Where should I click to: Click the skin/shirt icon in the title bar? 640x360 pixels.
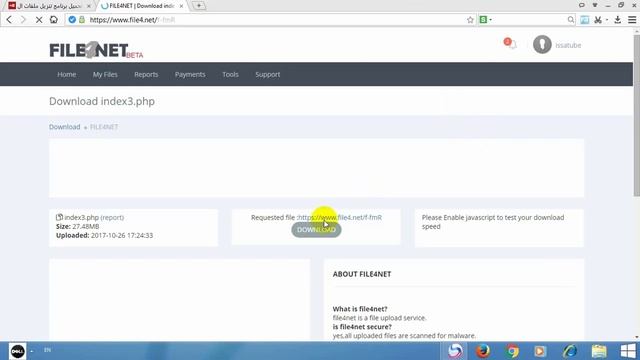coord(595,5)
